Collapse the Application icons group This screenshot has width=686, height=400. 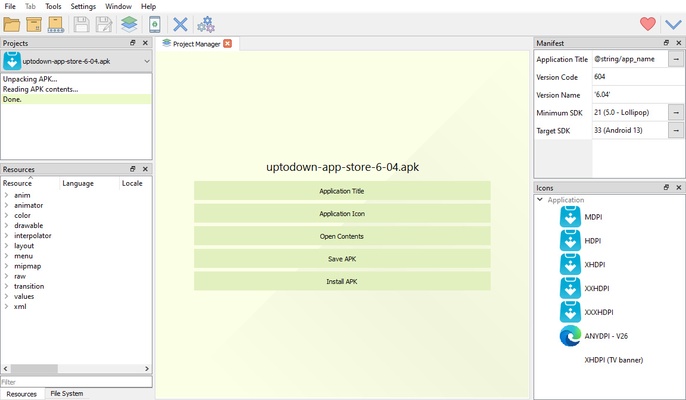tap(540, 200)
